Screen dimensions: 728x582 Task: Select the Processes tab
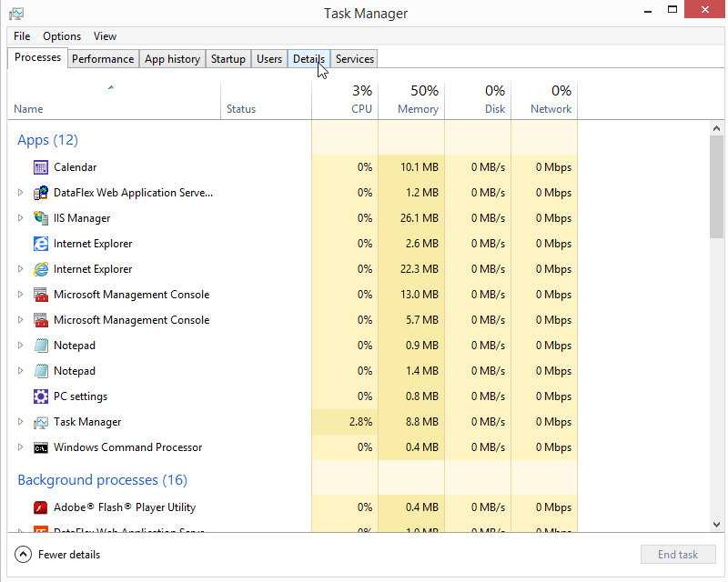[37, 57]
